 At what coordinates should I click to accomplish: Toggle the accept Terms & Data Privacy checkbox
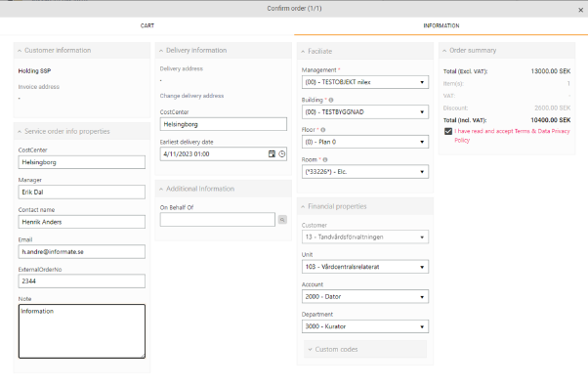[x=448, y=131]
